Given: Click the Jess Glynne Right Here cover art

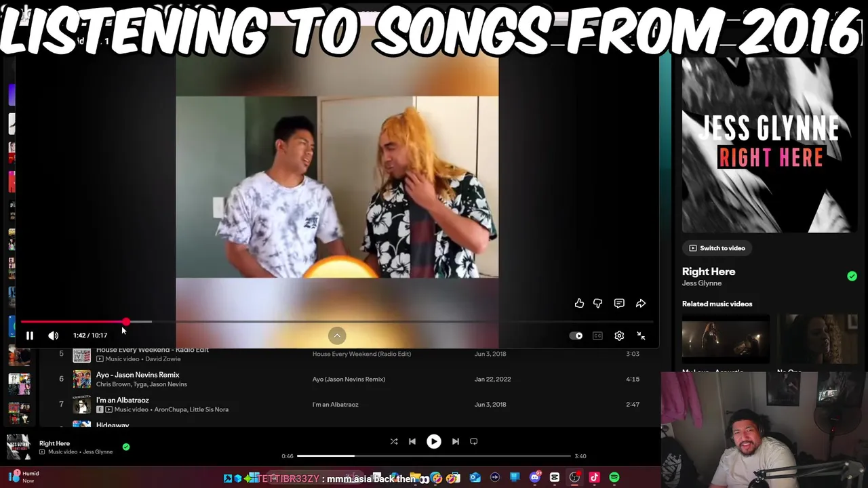Looking at the screenshot, I should (770, 145).
